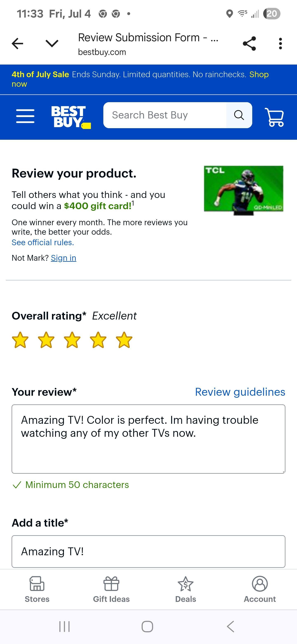Image resolution: width=297 pixels, height=644 pixels.
Task: Tap the 4th of July Shop now link
Action: 259,75
